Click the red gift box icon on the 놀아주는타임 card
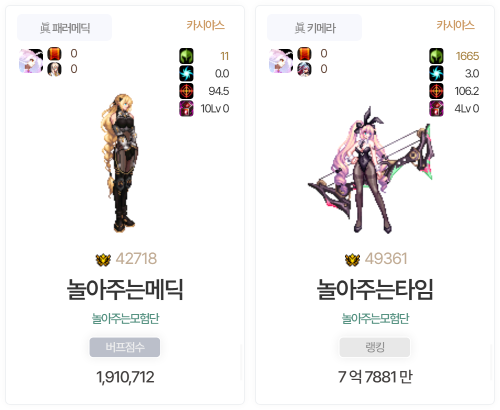The image size is (500, 410). click(x=436, y=108)
